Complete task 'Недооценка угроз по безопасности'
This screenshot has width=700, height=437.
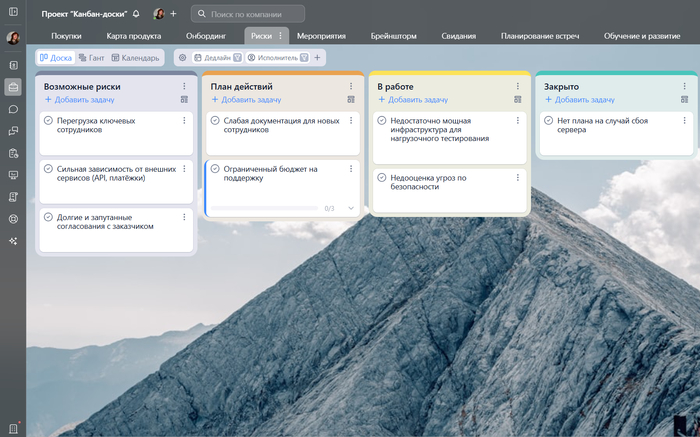(381, 178)
